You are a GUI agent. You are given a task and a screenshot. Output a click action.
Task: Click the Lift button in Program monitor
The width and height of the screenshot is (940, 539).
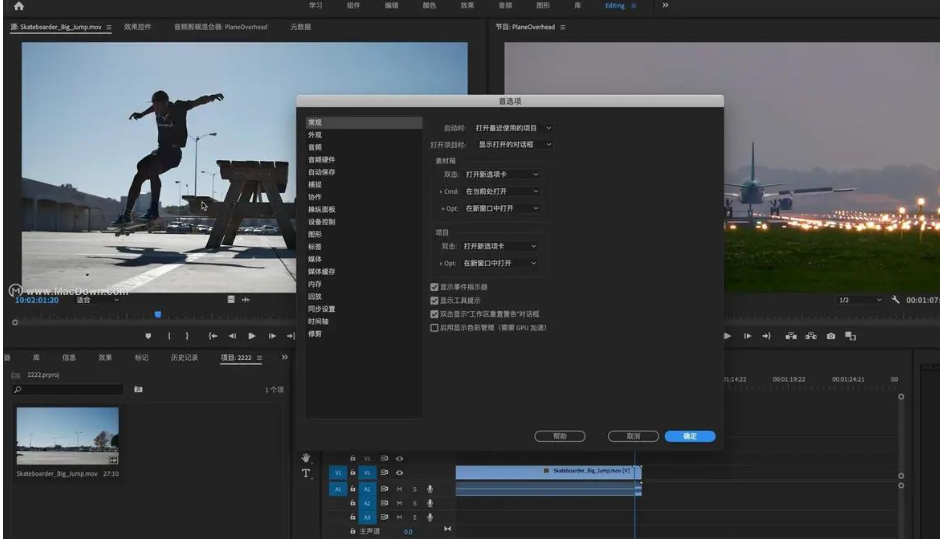[791, 336]
